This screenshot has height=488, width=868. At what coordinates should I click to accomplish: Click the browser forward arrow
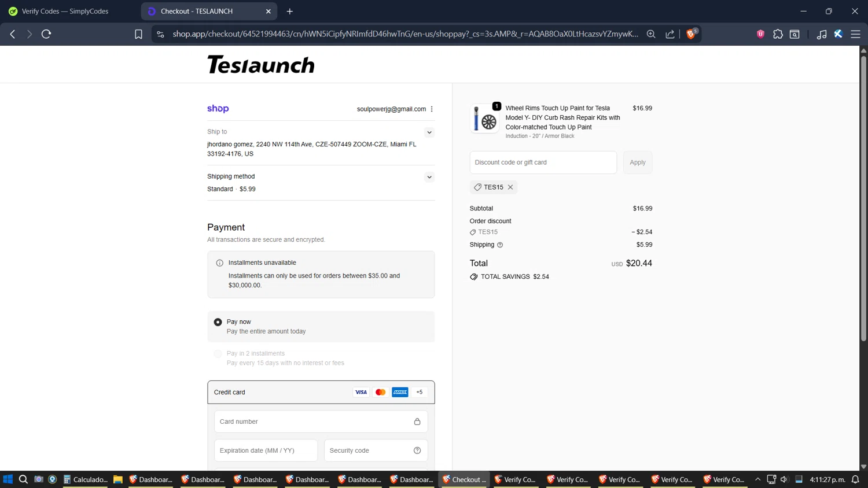29,34
